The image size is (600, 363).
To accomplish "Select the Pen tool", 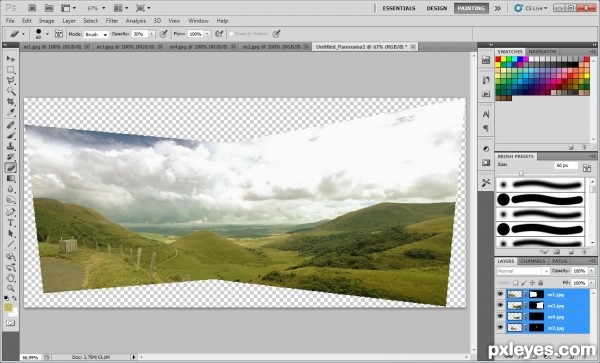I will (x=11, y=212).
